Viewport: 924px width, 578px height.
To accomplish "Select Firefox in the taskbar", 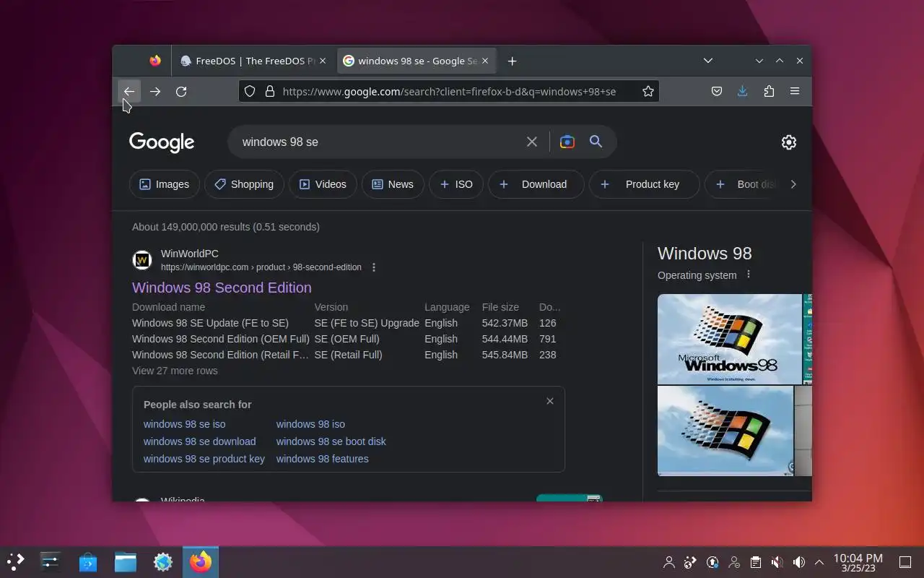I will pos(201,561).
